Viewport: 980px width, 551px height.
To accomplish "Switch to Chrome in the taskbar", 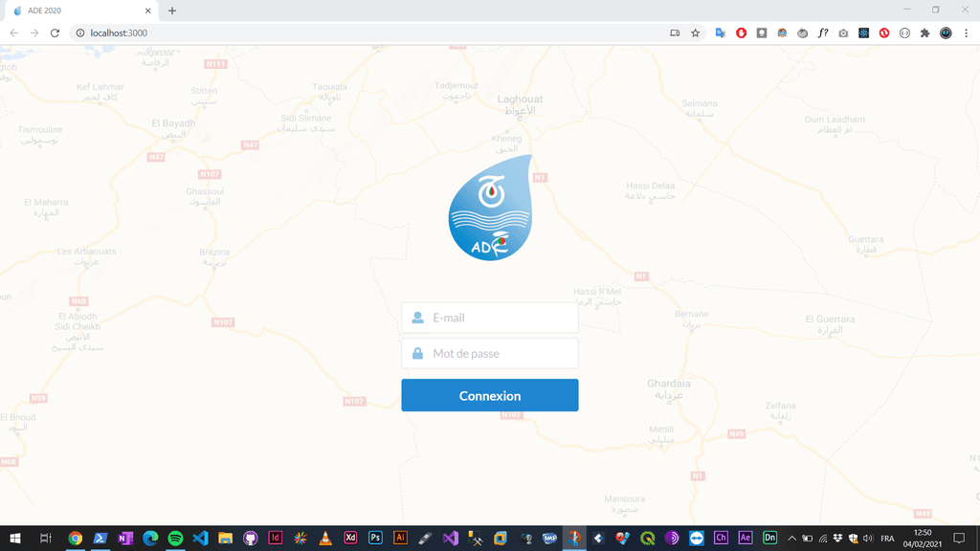I will (75, 538).
